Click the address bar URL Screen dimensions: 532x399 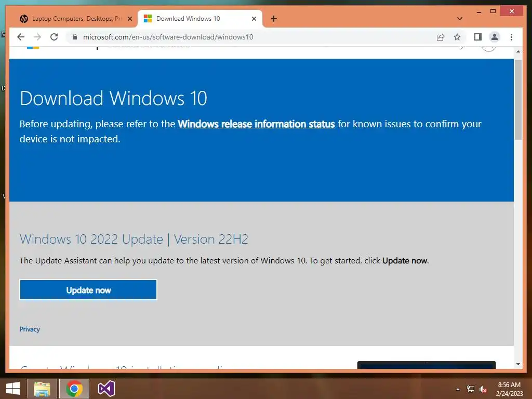168,37
